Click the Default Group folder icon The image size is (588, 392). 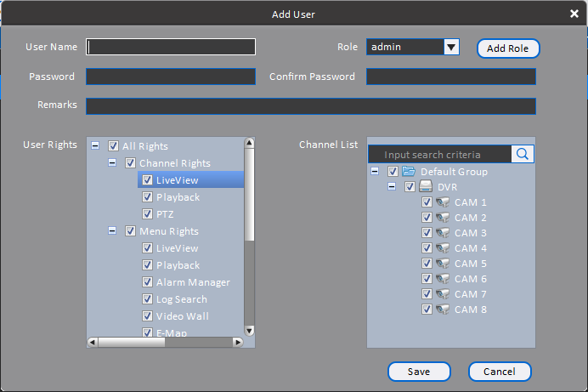pos(409,172)
